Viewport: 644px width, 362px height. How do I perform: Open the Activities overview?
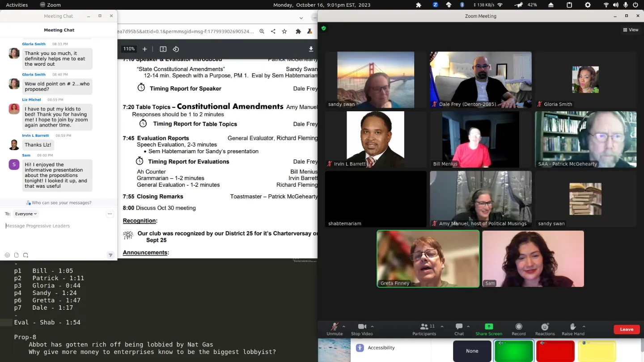coord(17,5)
